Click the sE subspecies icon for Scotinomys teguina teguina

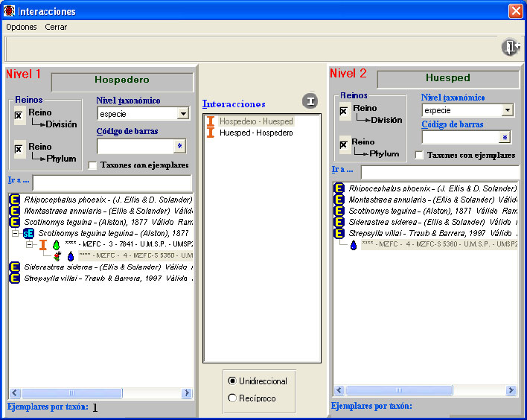click(28, 233)
